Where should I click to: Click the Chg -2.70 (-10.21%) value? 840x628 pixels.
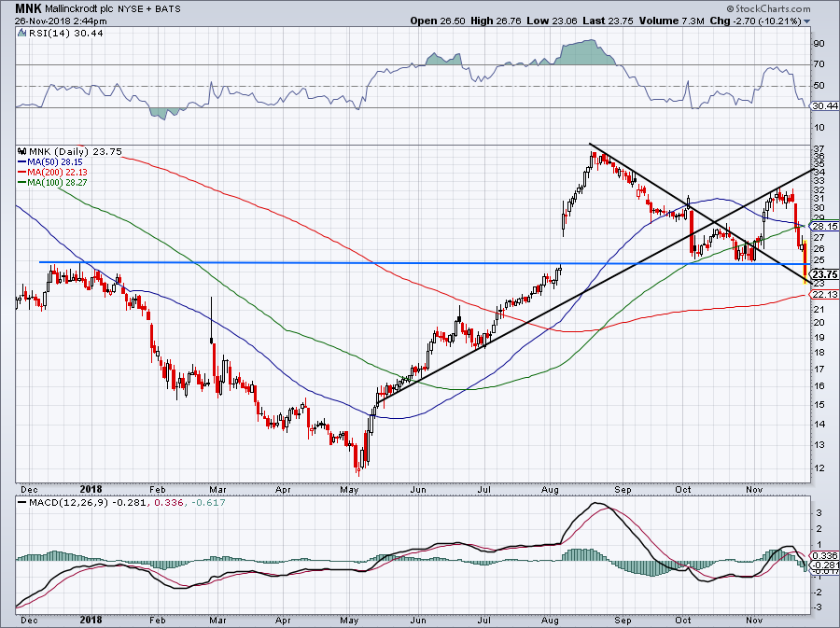click(x=755, y=21)
